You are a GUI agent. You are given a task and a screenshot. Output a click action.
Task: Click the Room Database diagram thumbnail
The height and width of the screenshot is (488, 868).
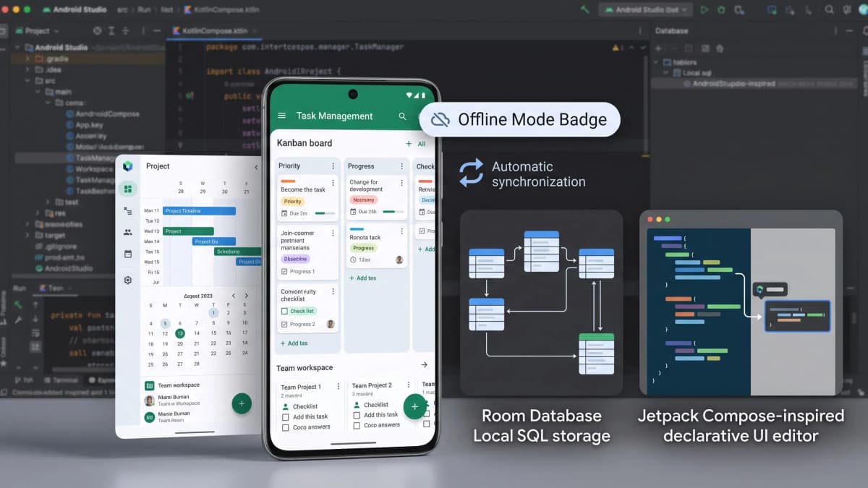click(x=541, y=302)
